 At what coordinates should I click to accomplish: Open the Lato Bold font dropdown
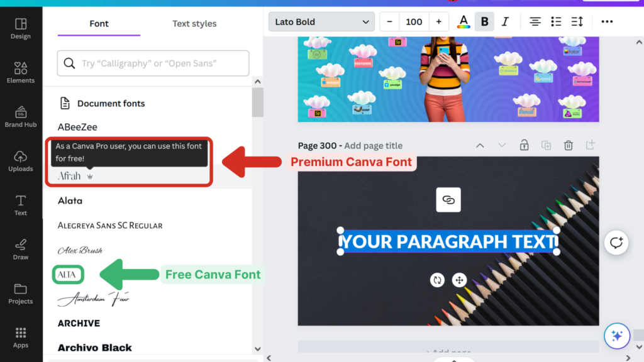[x=321, y=22]
